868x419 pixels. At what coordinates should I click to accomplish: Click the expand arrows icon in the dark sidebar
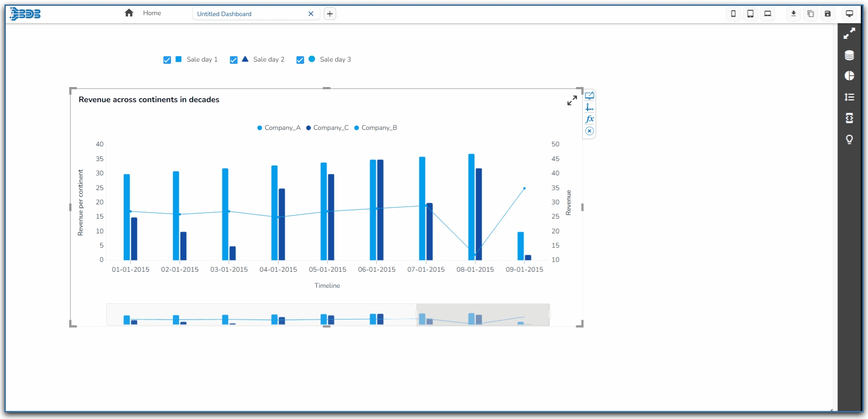tap(849, 33)
